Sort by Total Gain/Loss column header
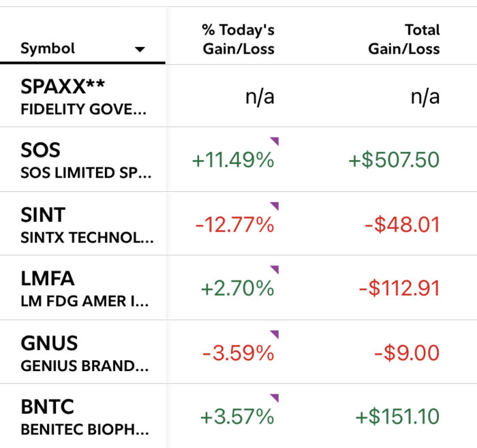This screenshot has width=477, height=448. 403,39
